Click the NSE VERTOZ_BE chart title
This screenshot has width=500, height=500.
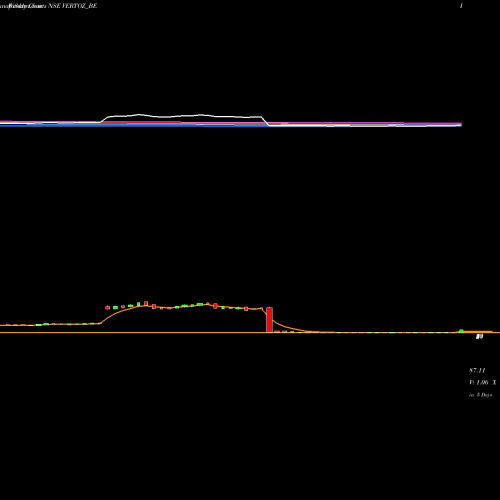pos(73,6)
